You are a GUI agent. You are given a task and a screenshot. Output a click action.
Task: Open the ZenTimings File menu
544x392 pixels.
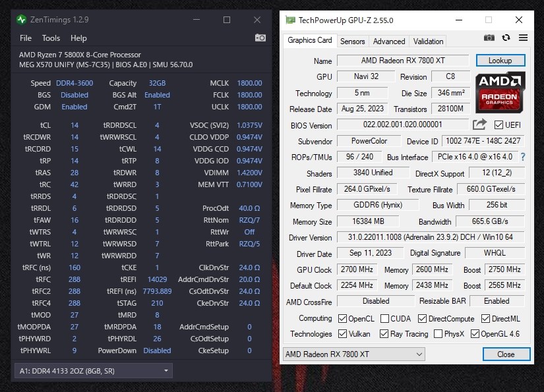(26, 38)
